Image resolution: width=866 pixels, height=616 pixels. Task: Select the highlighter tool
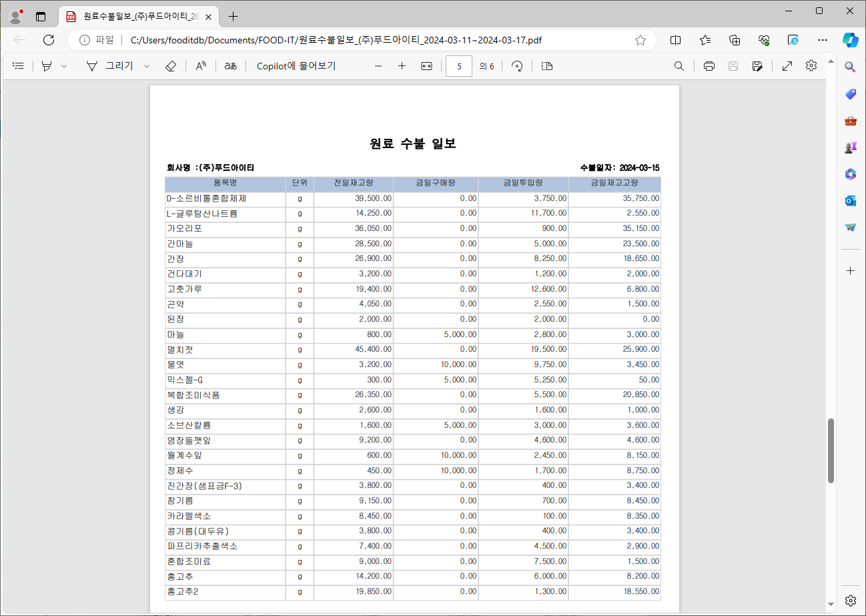(47, 66)
